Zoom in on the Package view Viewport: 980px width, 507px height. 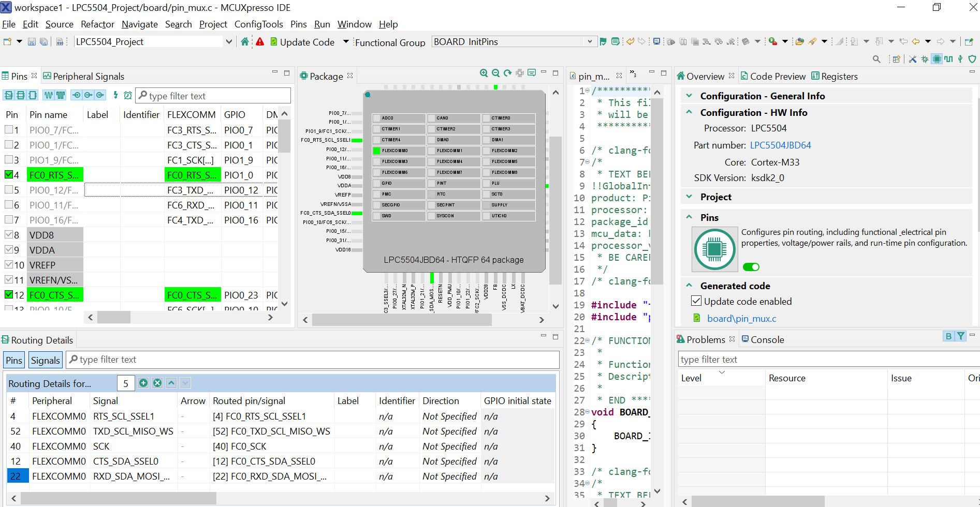[484, 73]
